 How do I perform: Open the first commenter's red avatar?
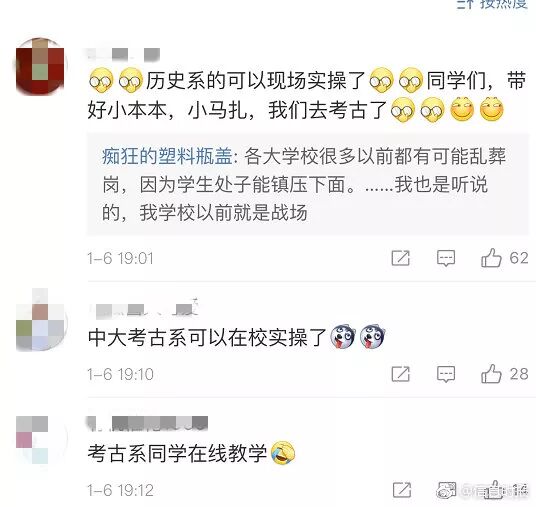[40, 66]
